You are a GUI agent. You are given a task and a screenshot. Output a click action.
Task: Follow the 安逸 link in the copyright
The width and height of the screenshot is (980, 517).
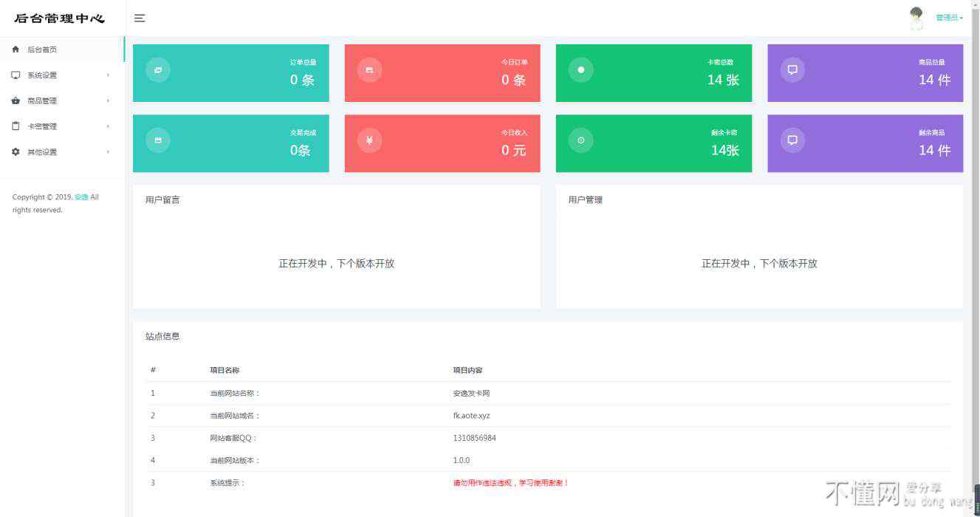coord(81,197)
